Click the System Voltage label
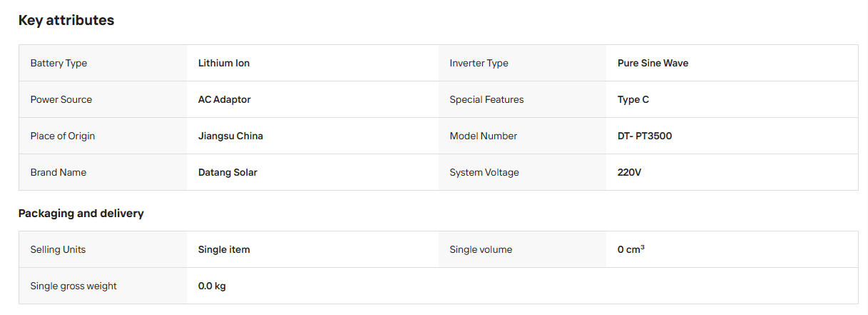Image resolution: width=868 pixels, height=315 pixels. coord(484,172)
